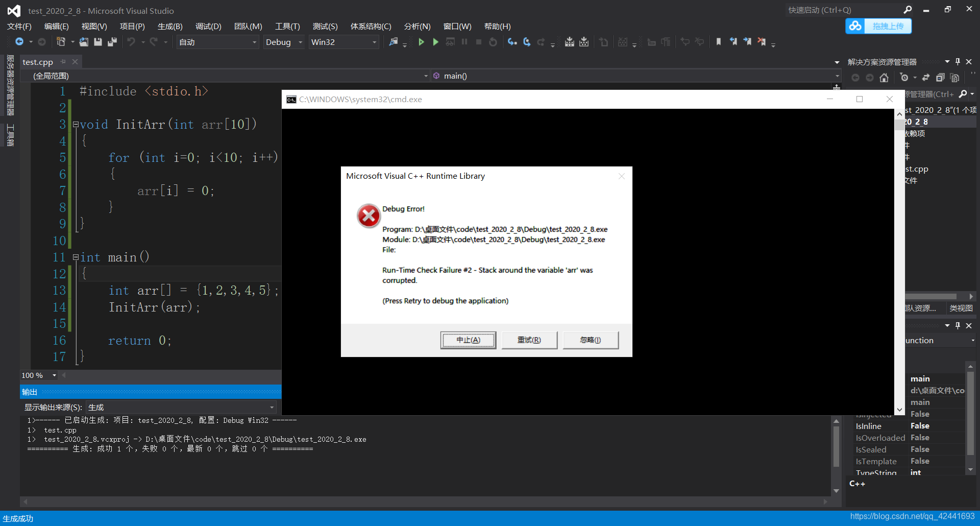Click the IsSealed property row
The width and height of the screenshot is (980, 526).
[x=910, y=449]
